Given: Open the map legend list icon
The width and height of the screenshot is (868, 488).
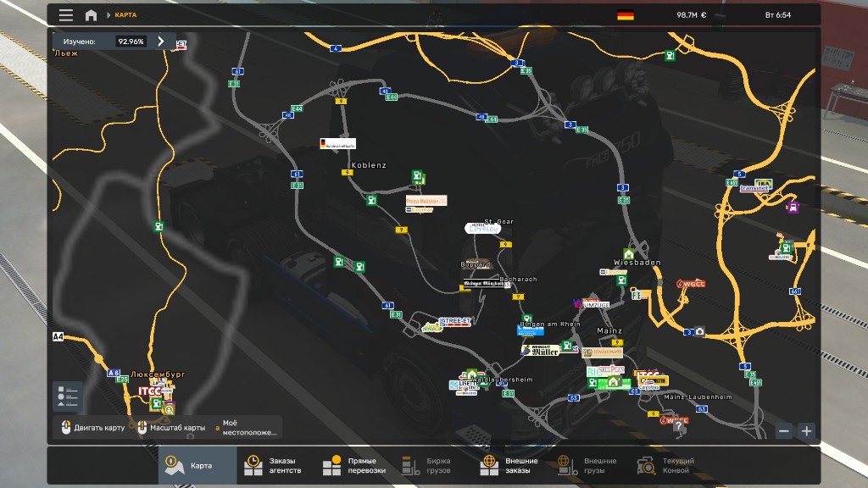Looking at the screenshot, I should (x=68, y=396).
